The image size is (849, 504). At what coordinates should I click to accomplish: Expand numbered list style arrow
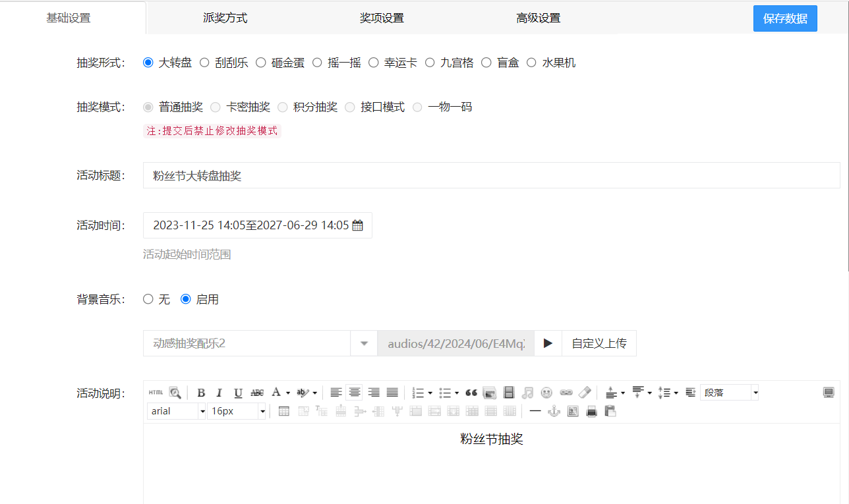[x=430, y=393]
